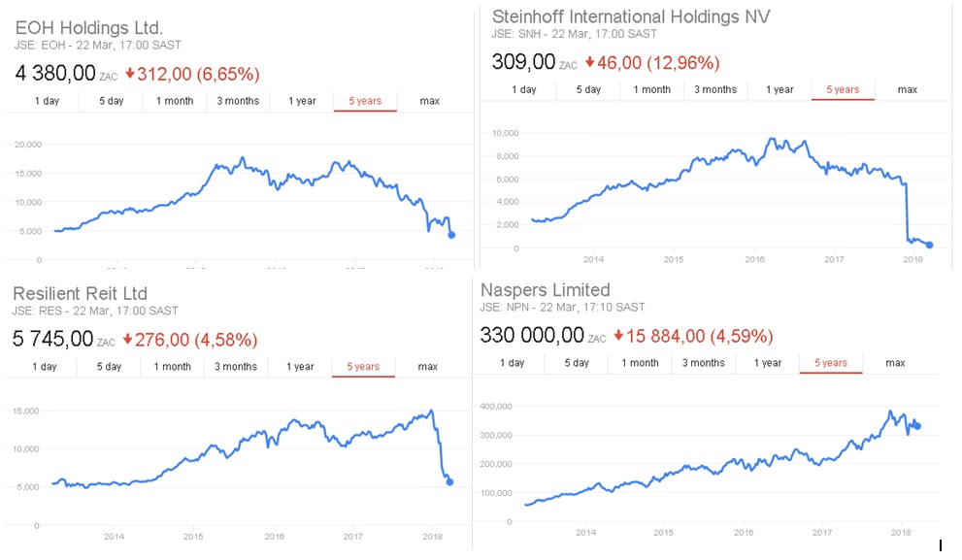Screen dimensions: 962x560
Task: Select Resilient Reit '3 months' tab
Action: pyautogui.click(x=236, y=367)
